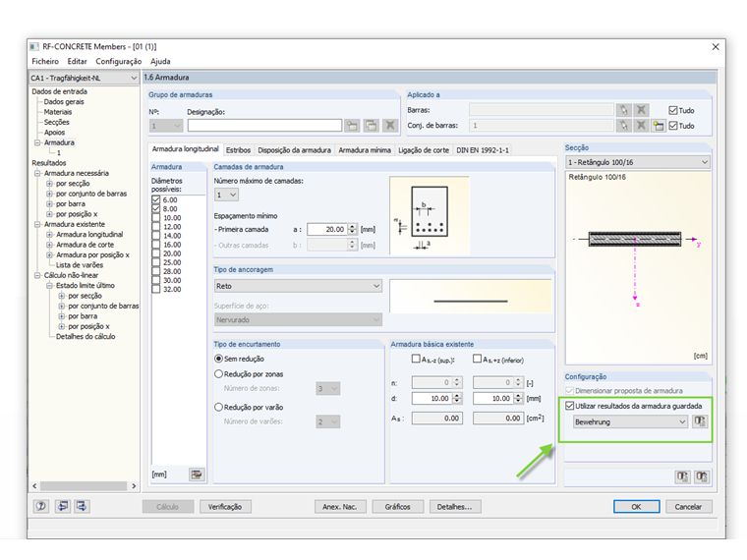Open the CA1 - Tragfähigkeit-NL case dropdown
This screenshot has width=747, height=560.
(x=84, y=78)
